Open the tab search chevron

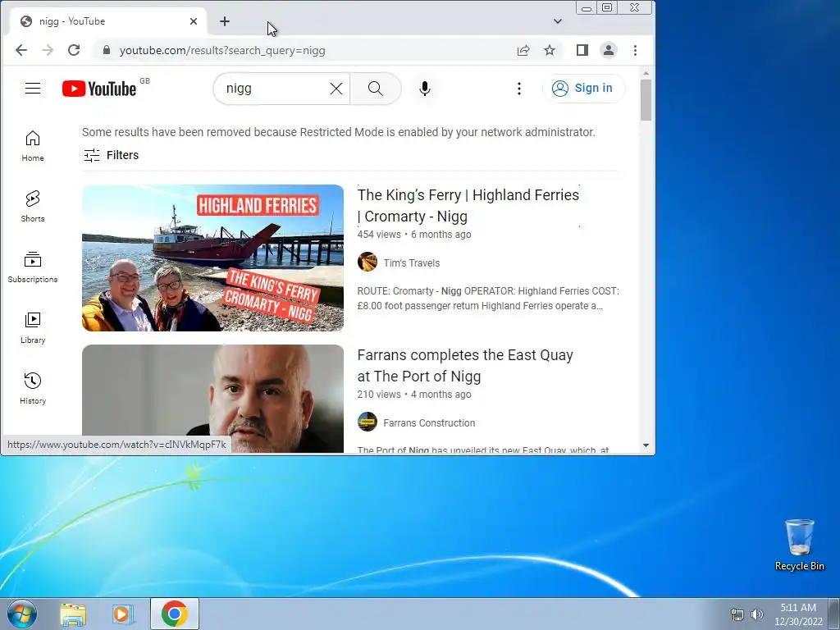tap(558, 21)
